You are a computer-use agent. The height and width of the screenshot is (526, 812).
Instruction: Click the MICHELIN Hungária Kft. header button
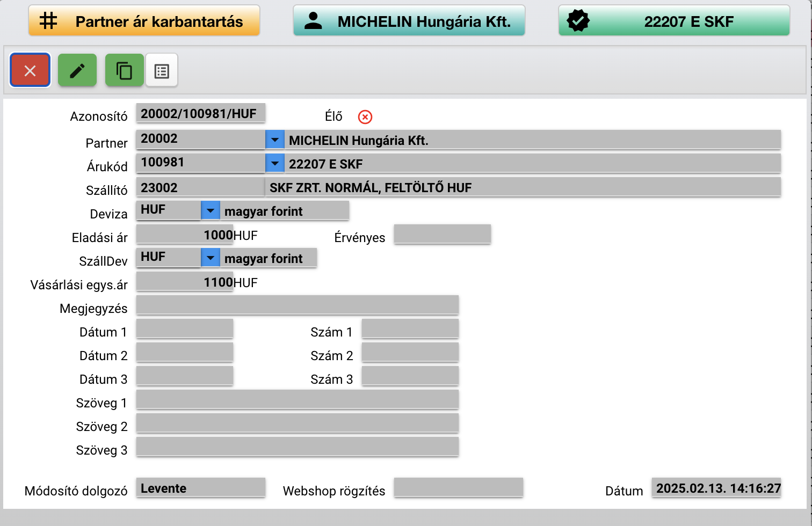pos(409,21)
